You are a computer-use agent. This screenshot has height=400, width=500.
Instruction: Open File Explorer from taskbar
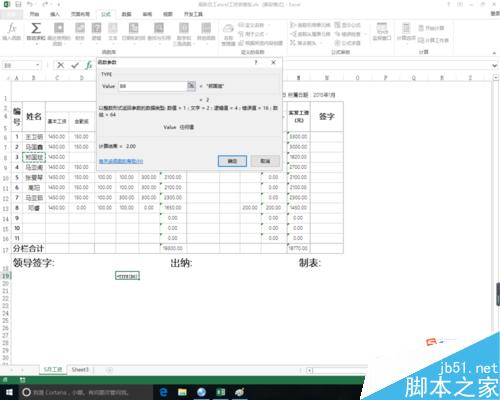coord(182,392)
